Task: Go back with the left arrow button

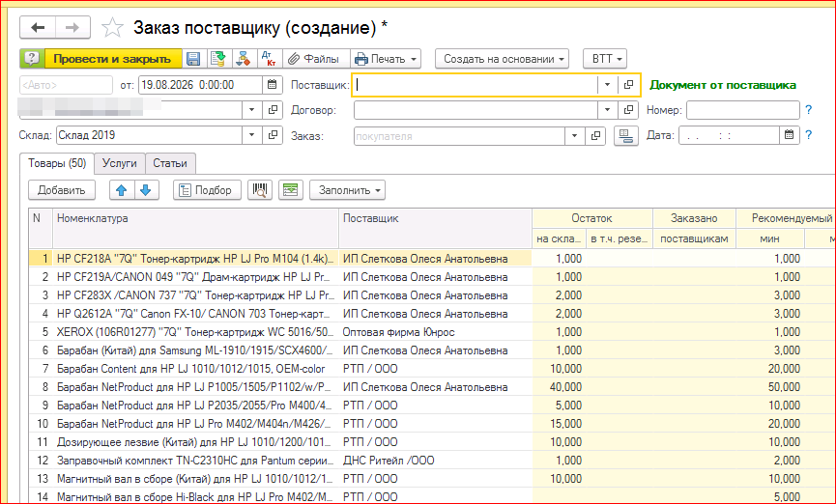Action: [x=38, y=28]
